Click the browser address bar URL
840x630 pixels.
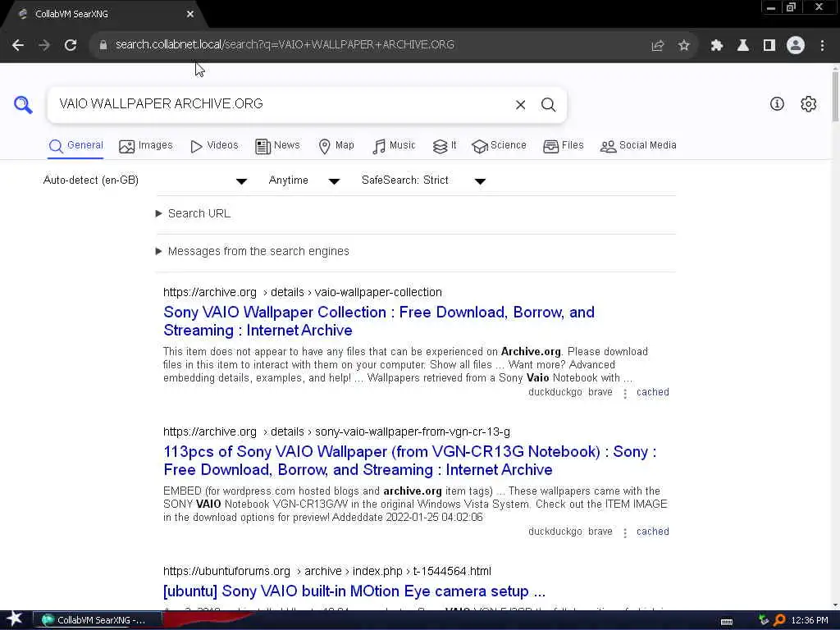(285, 45)
